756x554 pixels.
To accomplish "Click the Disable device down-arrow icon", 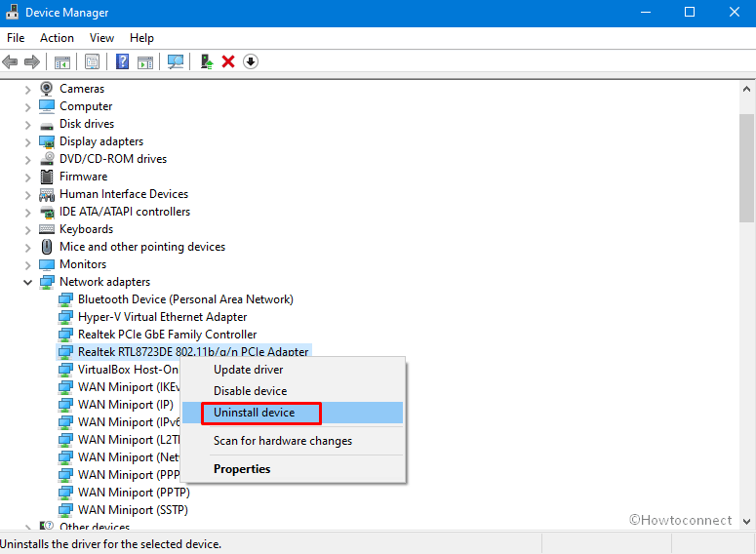I will pos(251,61).
